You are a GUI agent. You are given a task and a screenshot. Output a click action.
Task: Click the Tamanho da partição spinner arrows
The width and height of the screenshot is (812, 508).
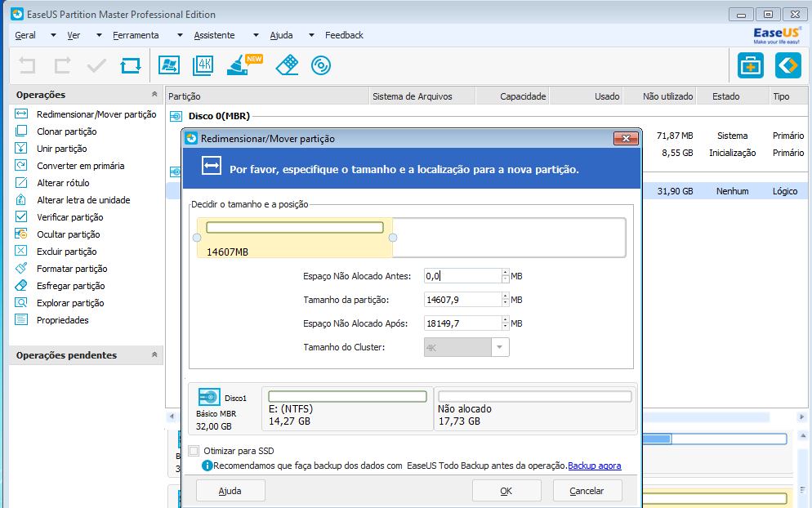pyautogui.click(x=506, y=300)
